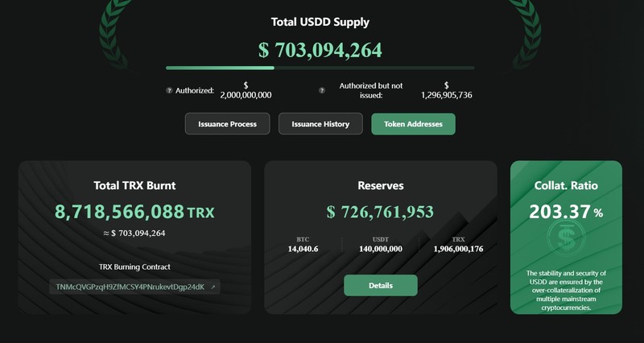The height and width of the screenshot is (343, 644).
Task: Click the not-issued amount 1,296,905,736
Action: click(x=447, y=90)
